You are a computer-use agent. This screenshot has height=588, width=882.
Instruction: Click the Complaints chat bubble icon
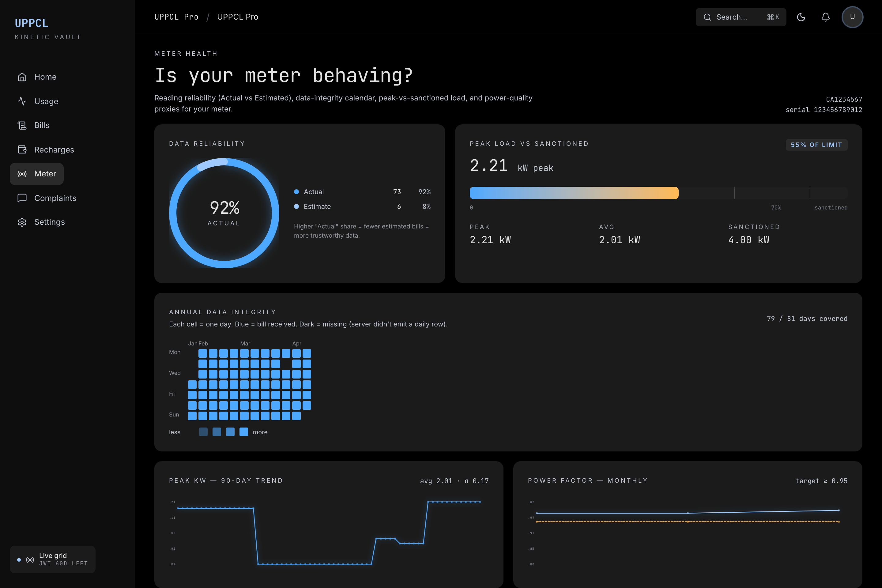click(x=22, y=198)
